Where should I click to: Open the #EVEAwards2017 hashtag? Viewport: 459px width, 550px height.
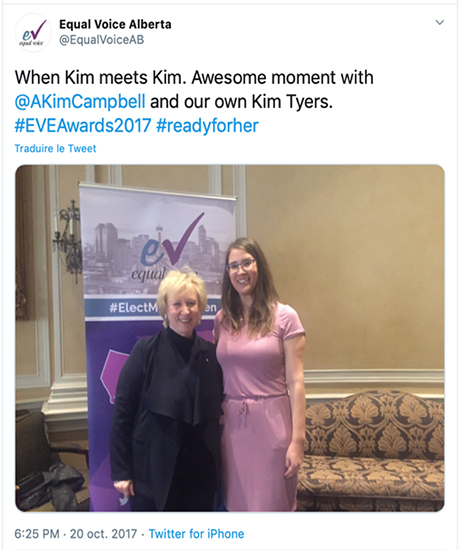[x=83, y=126]
